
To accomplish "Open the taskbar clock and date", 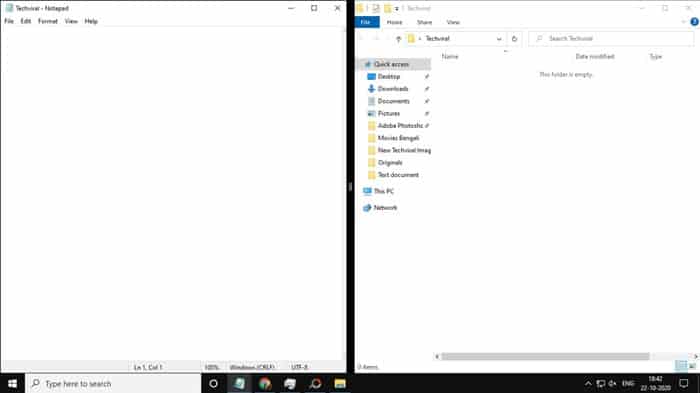I will (x=655, y=384).
